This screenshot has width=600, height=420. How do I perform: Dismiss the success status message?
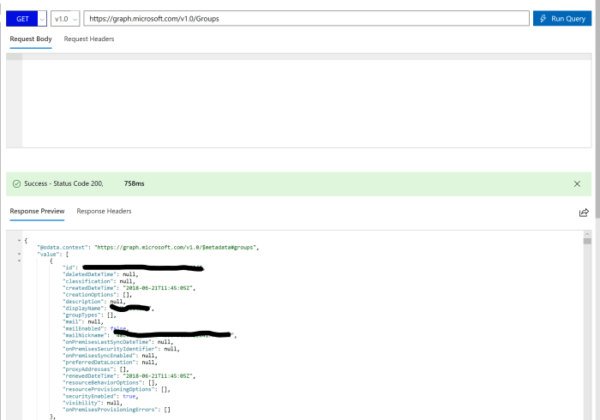click(577, 184)
